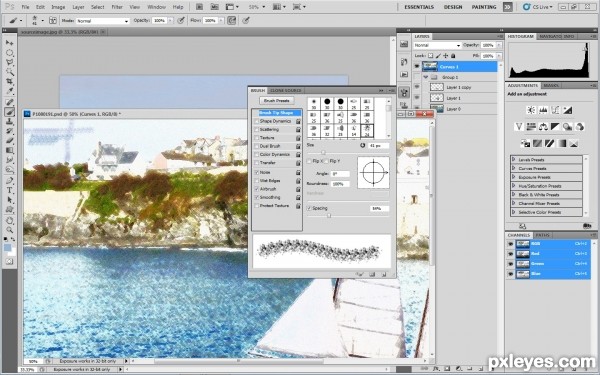Select the Horizontal Type tool
This screenshot has height=375, width=600.
click(9, 190)
